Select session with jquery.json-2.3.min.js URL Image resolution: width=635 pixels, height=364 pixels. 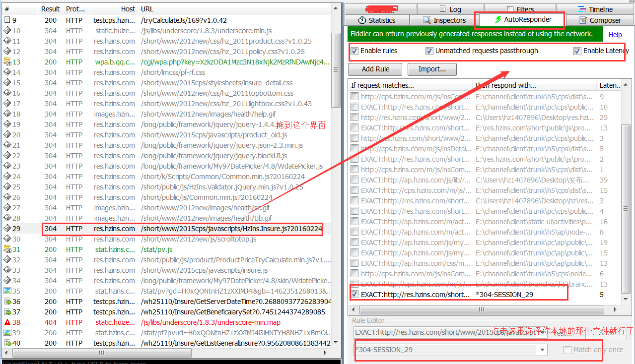[x=166, y=145]
